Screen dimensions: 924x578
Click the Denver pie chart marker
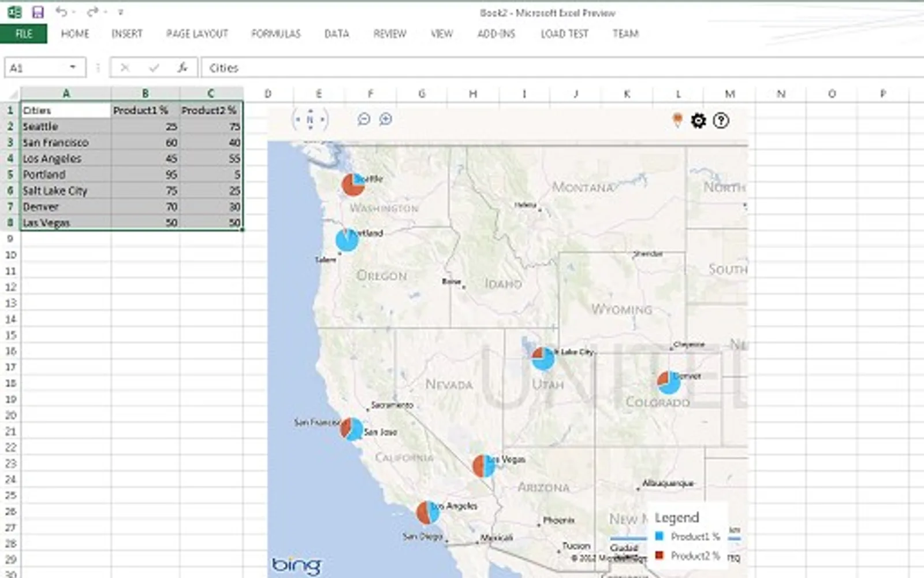[x=669, y=383]
